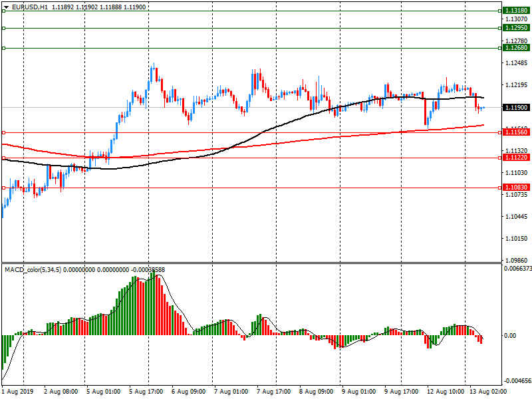Image resolution: width=532 pixels, height=399 pixels.
Task: Select the 1.10830 red support price label
Action: point(516,188)
